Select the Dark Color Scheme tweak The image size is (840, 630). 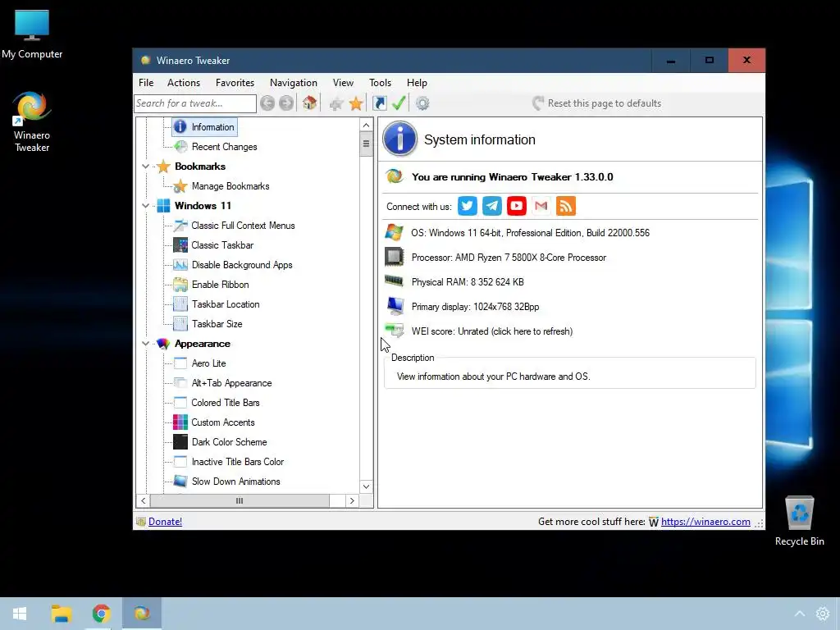pyautogui.click(x=220, y=442)
